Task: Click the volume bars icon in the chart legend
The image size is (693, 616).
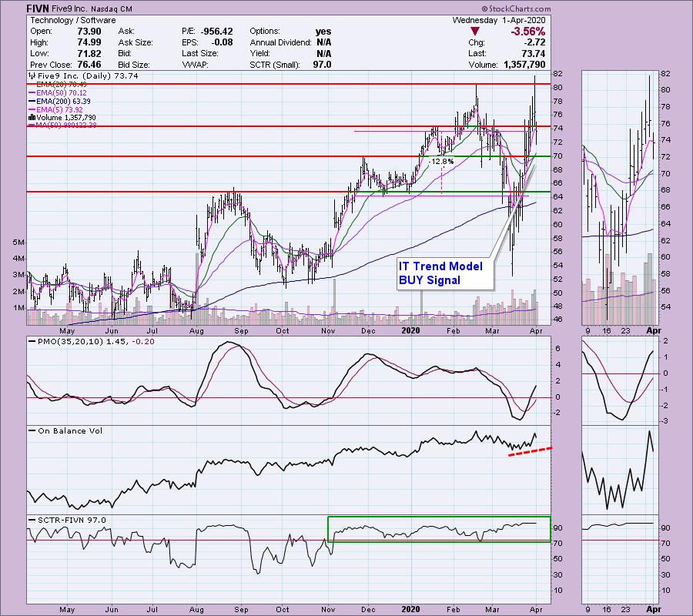Action: point(32,118)
